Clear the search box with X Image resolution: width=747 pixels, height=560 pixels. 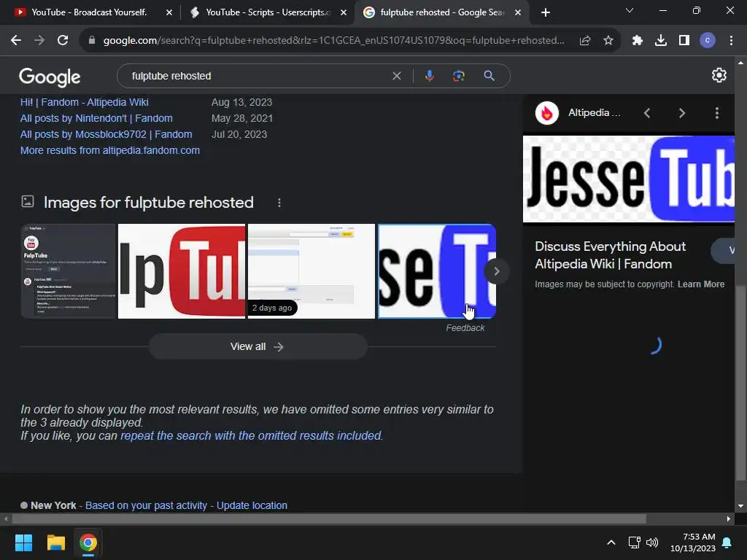pyautogui.click(x=396, y=76)
